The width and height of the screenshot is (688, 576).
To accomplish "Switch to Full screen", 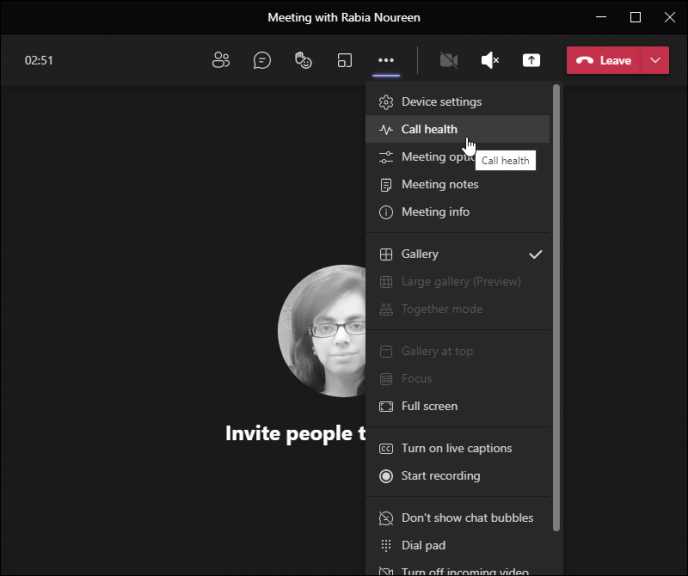I will point(457,406).
